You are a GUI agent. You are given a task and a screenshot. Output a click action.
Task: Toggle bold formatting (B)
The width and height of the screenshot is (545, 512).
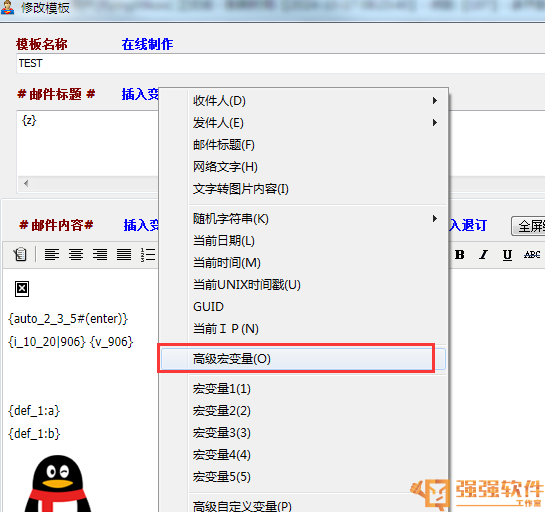pyautogui.click(x=459, y=255)
